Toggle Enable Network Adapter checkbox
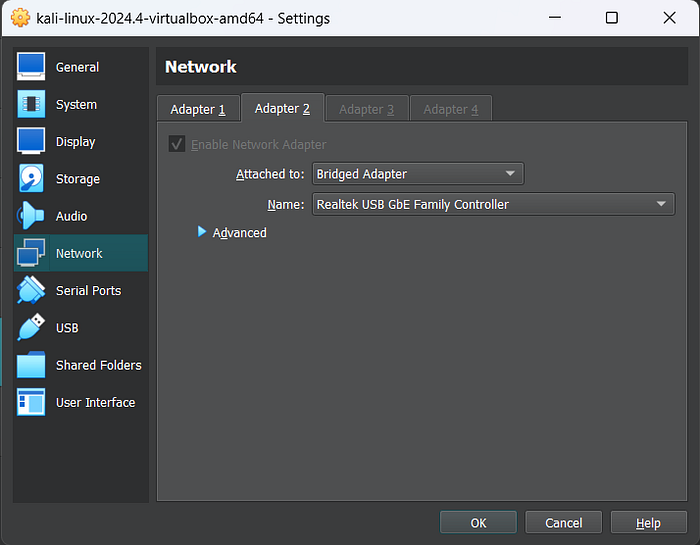The image size is (700, 545). (x=177, y=144)
